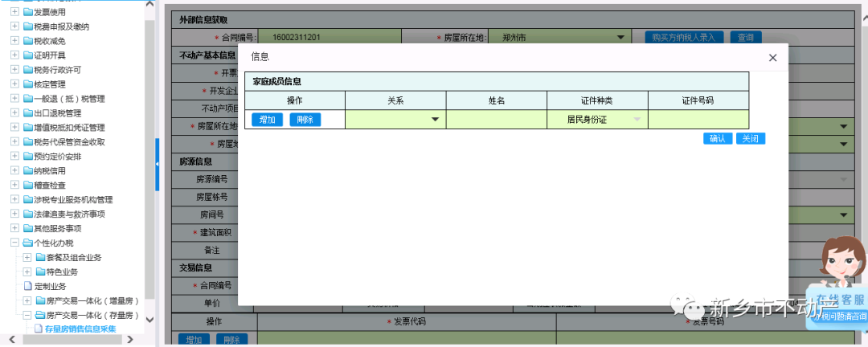Click the 姓名 input field
This screenshot has height=347, width=868.
tap(497, 120)
